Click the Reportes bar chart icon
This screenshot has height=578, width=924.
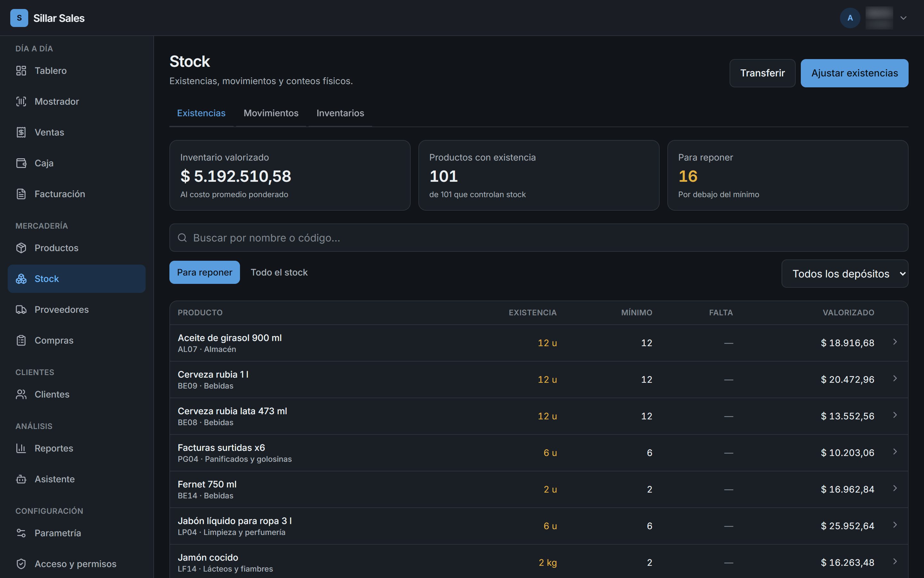[21, 448]
